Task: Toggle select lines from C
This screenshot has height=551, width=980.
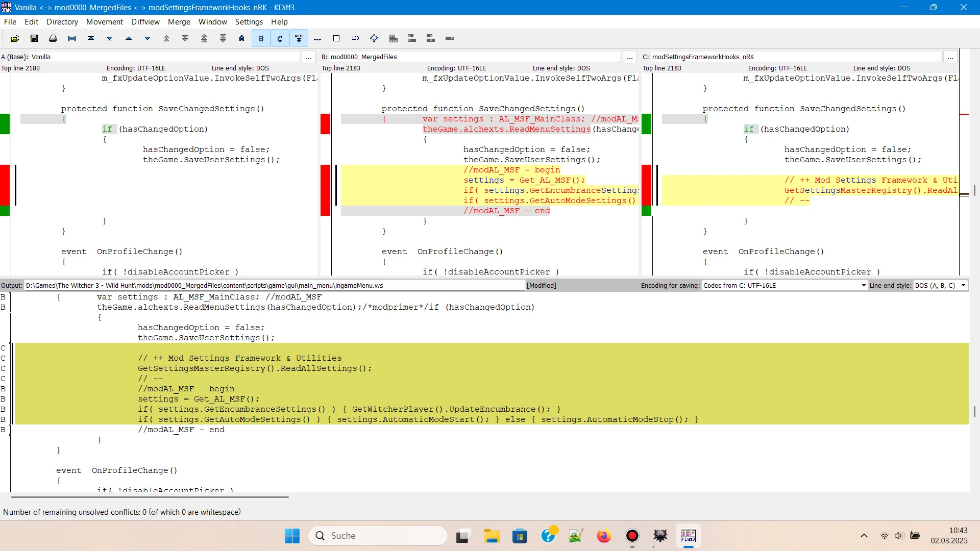Action: [280, 38]
